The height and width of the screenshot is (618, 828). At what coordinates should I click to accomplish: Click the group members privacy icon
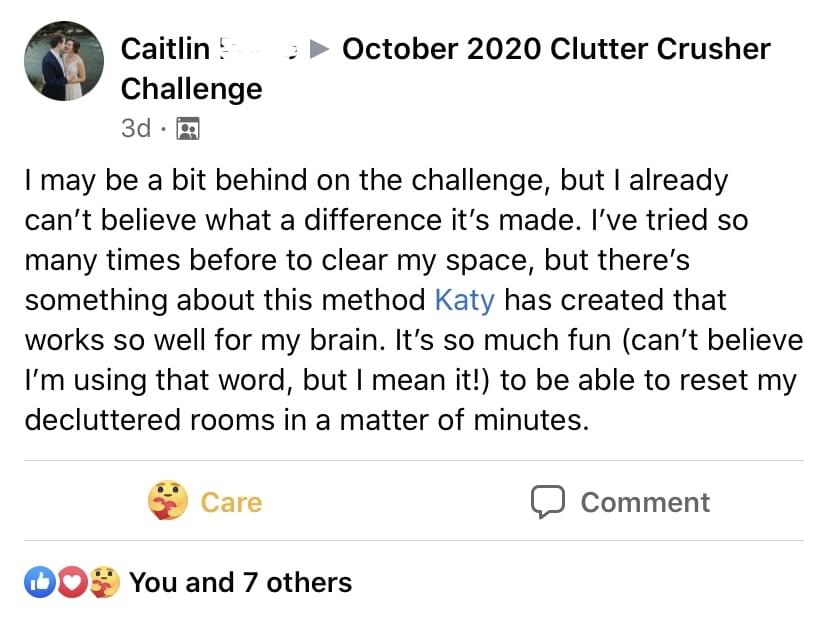click(187, 128)
